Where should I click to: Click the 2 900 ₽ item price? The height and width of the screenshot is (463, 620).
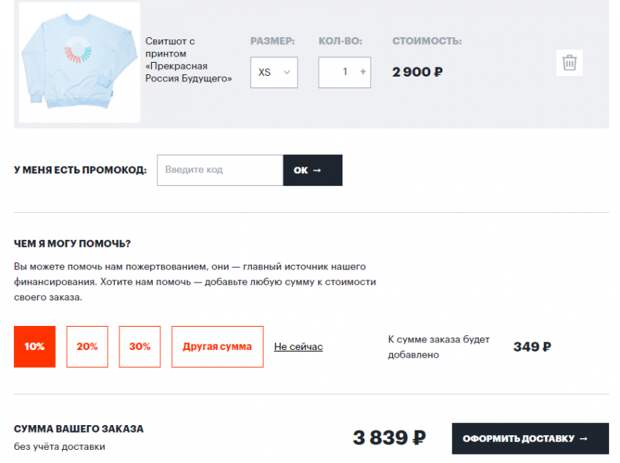[x=418, y=72]
